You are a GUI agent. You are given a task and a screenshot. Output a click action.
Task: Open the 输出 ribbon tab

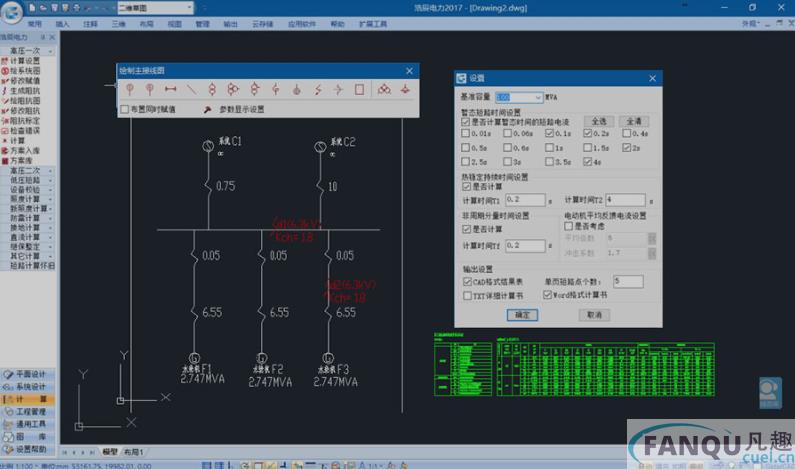pos(230,24)
